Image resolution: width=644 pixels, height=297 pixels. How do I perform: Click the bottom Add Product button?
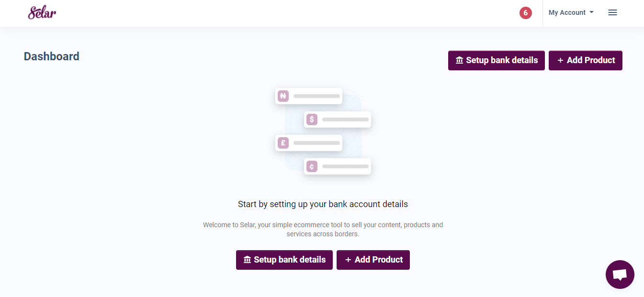coord(373,260)
